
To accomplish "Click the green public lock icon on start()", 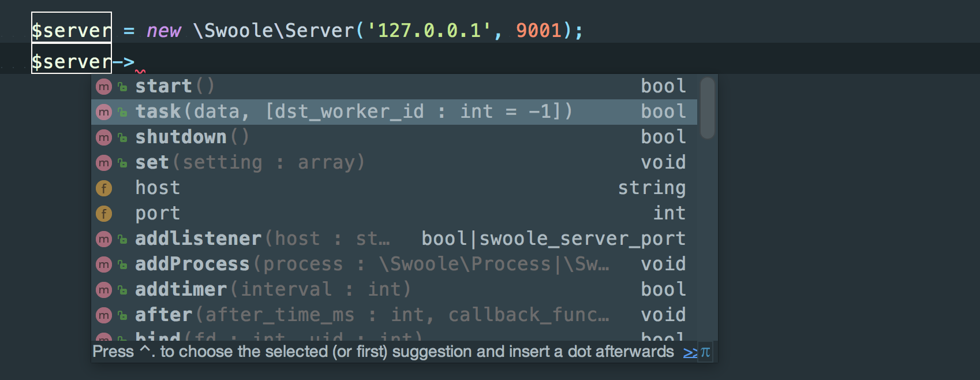I will point(122,87).
